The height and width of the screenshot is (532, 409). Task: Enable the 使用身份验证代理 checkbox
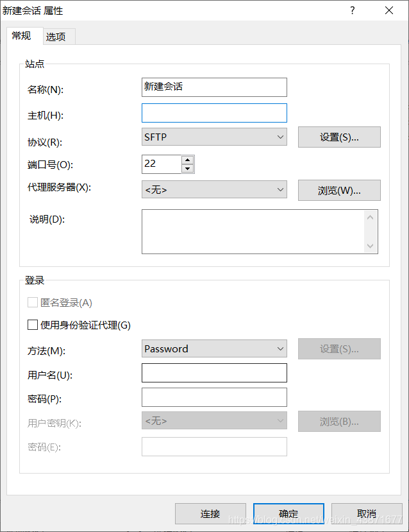pos(33,325)
